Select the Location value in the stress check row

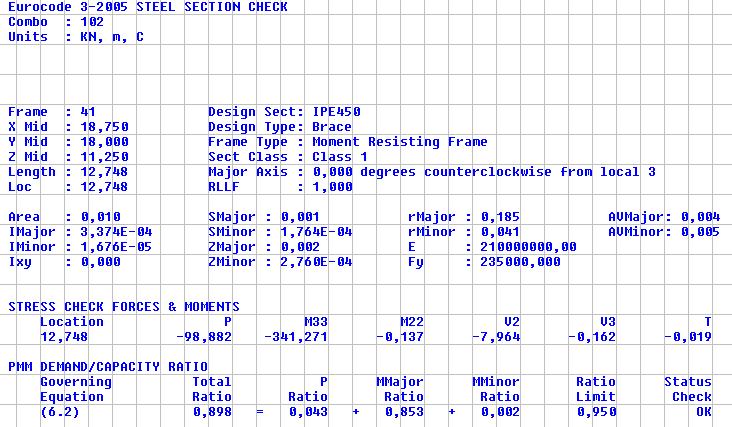click(64, 337)
